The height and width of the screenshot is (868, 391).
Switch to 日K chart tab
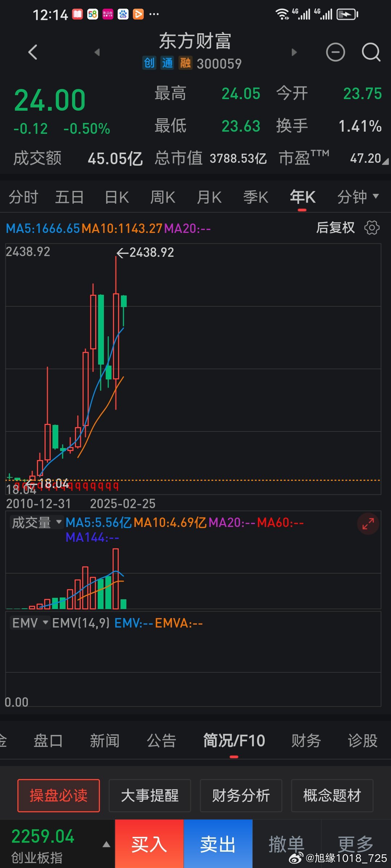pos(117,197)
